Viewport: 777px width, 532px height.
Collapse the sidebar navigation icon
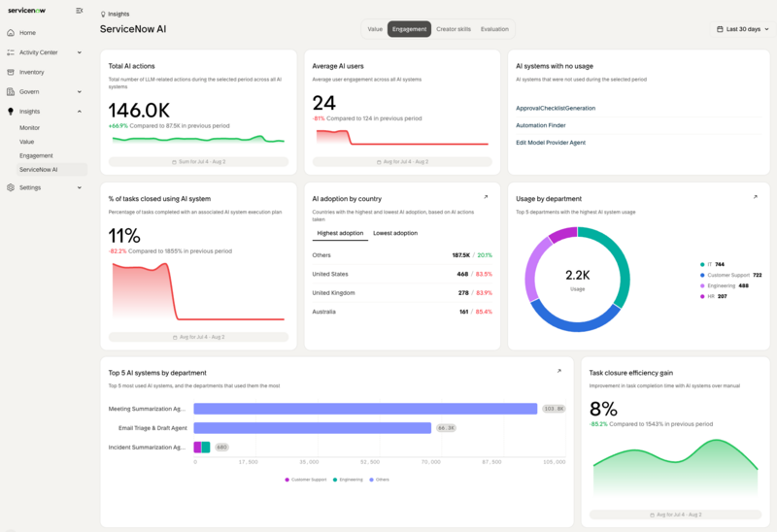pos(79,11)
